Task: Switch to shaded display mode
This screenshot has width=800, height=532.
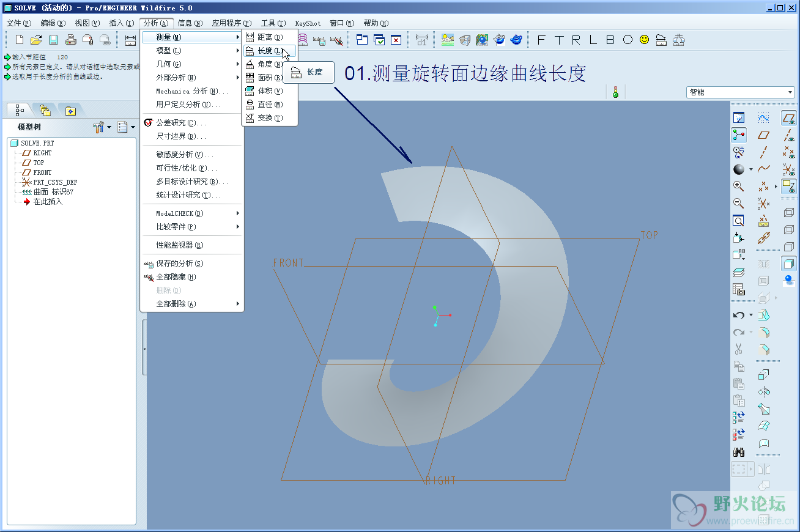Action: tap(789, 264)
